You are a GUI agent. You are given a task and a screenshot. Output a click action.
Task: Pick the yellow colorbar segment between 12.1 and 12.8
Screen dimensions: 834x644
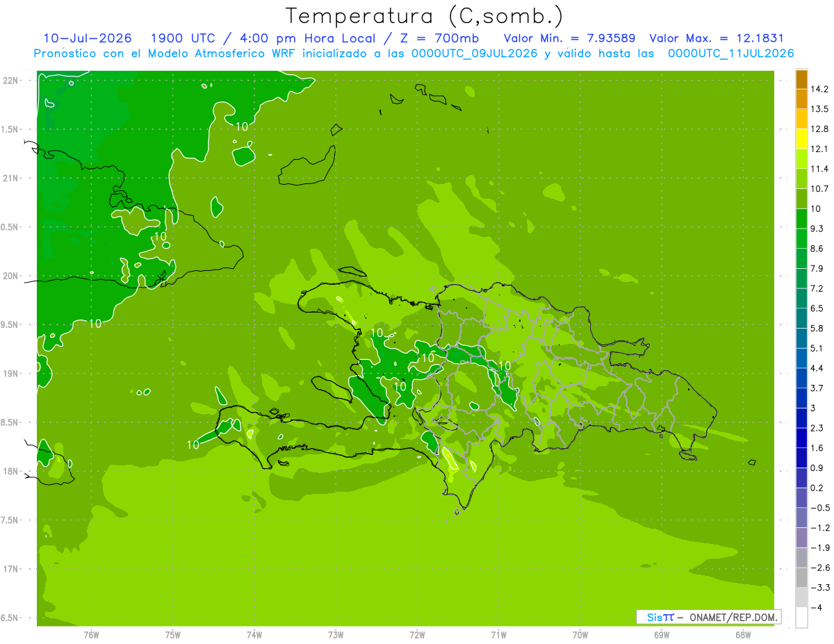[x=801, y=139]
